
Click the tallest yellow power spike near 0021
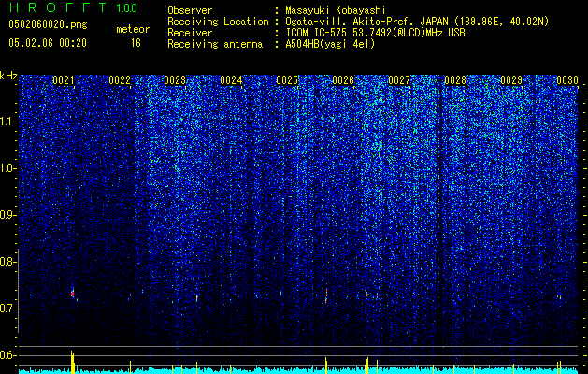coord(72,362)
